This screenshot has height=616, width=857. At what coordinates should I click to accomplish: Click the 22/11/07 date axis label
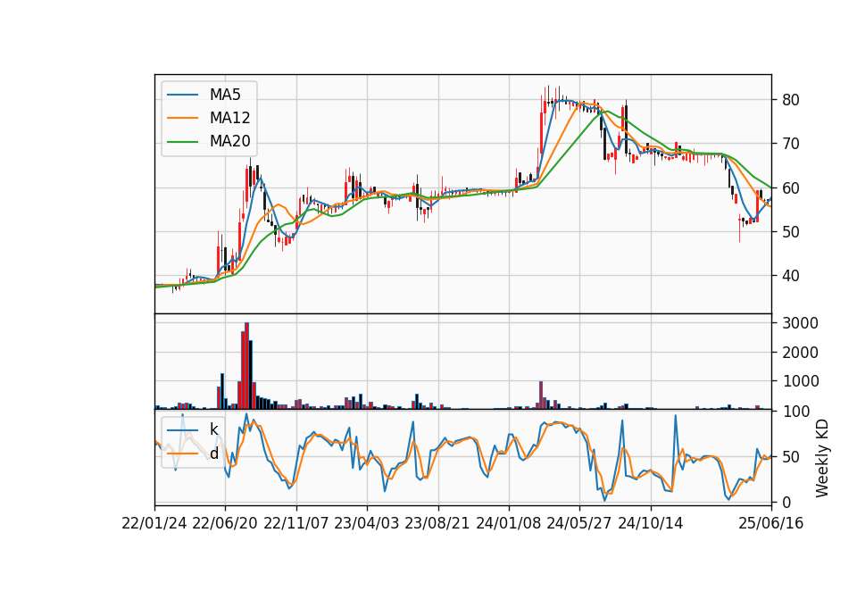296,524
